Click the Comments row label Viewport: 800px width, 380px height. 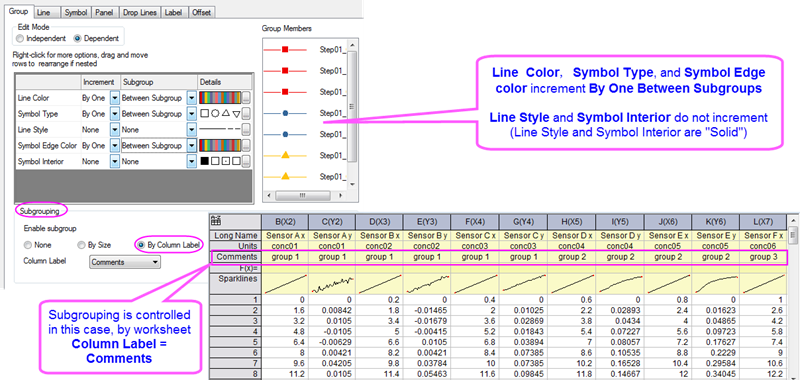pyautogui.click(x=236, y=257)
